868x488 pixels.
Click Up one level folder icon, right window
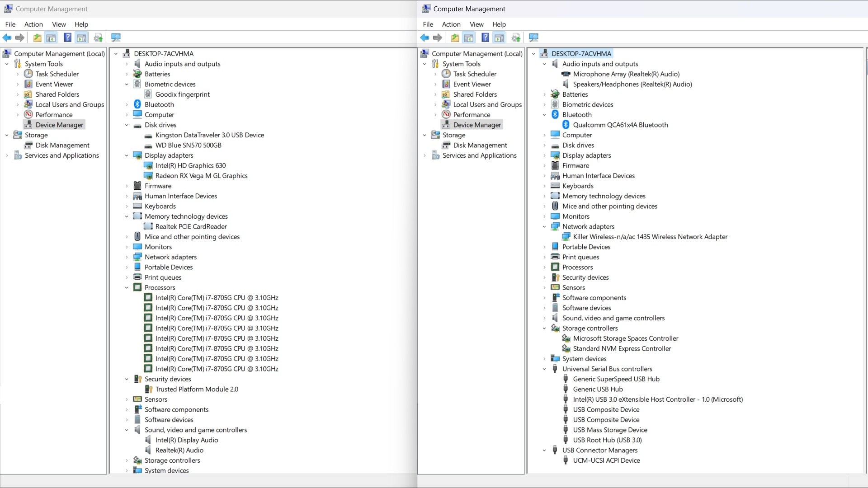coord(455,38)
